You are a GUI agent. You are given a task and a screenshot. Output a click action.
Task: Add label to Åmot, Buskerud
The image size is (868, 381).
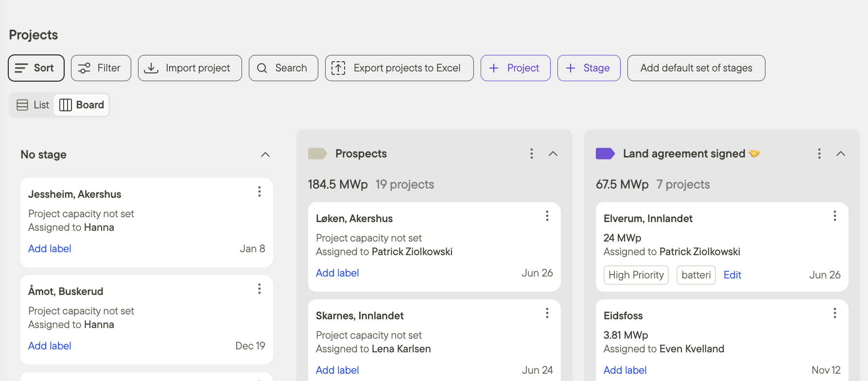[x=50, y=346]
